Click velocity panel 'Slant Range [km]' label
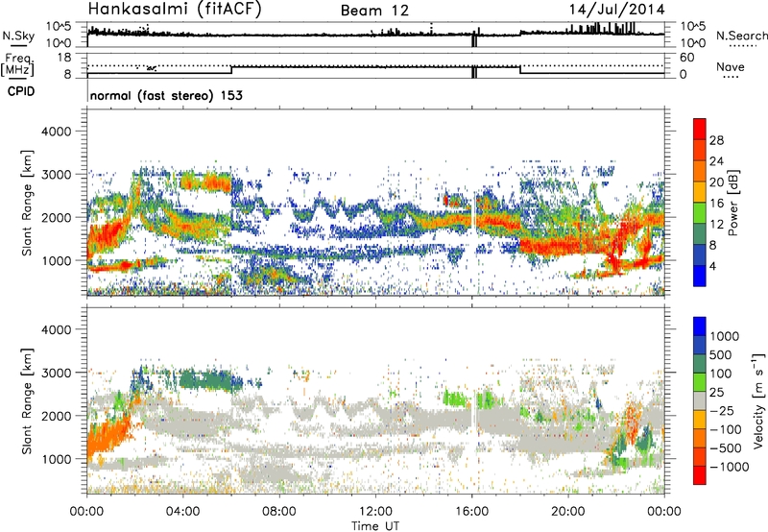Viewport: 768px width, 532px height. coord(27,401)
